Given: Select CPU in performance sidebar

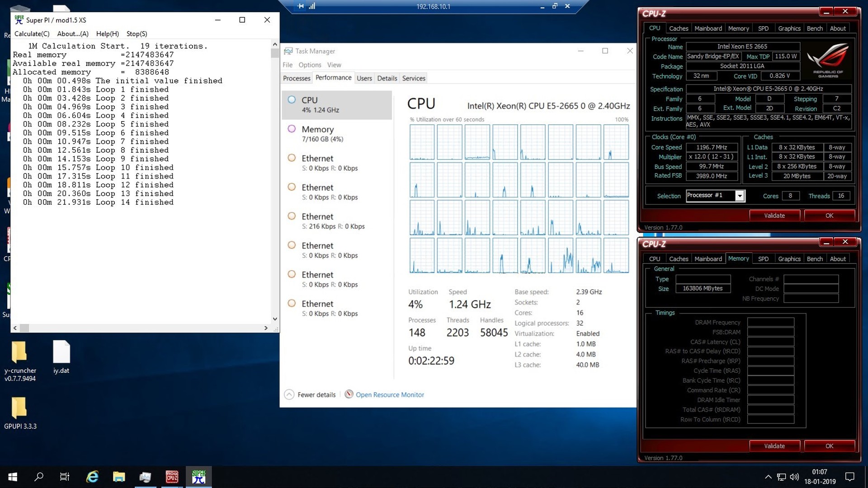Looking at the screenshot, I should coord(337,105).
